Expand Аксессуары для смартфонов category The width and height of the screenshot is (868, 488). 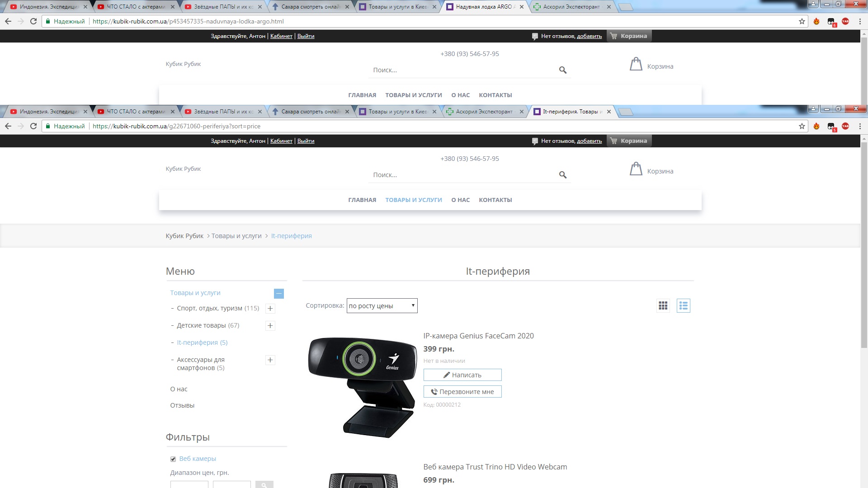tap(270, 360)
